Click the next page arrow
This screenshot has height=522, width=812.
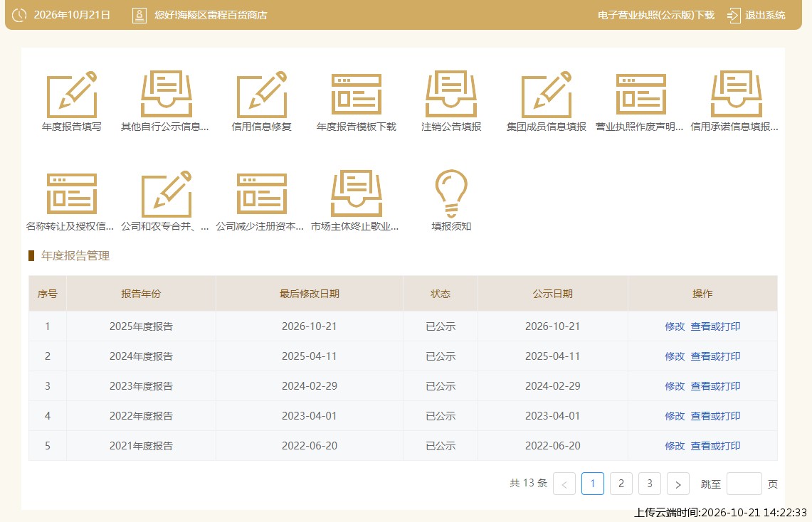coord(678,484)
